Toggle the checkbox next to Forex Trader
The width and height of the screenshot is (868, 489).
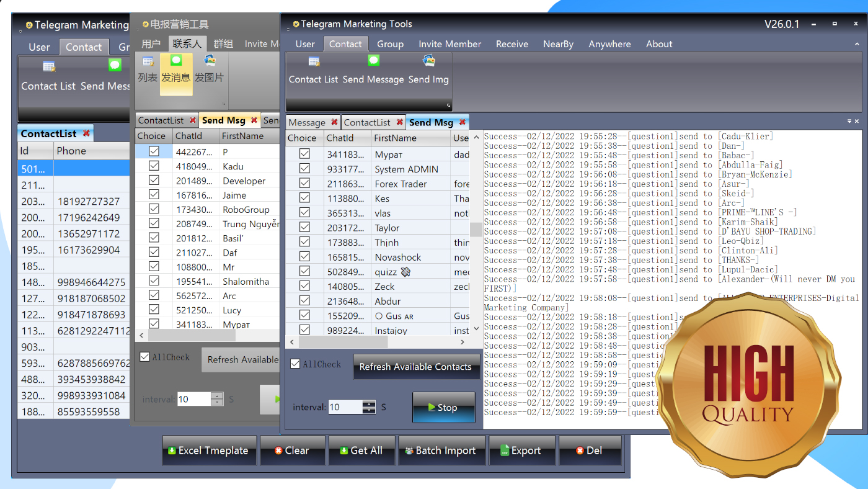(304, 184)
